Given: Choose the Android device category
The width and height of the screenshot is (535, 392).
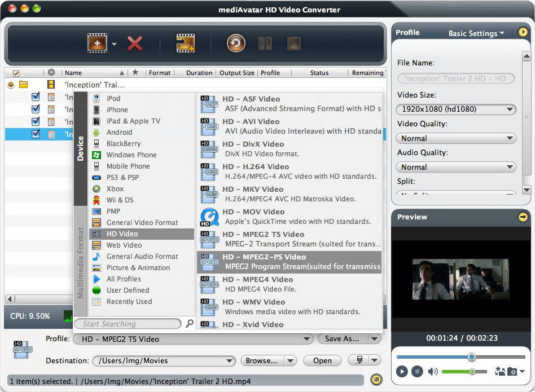Looking at the screenshot, I should [141, 132].
